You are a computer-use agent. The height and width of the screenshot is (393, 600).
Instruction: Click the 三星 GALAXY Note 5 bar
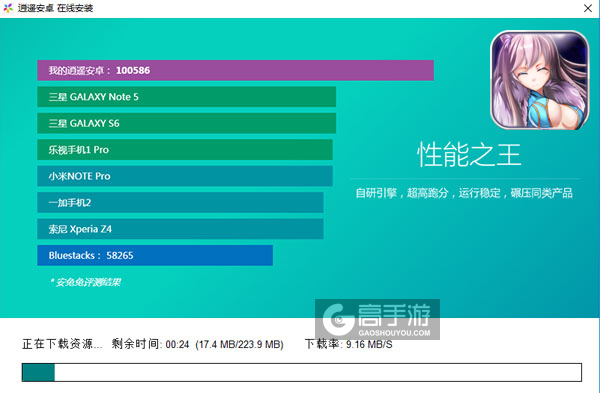pos(186,97)
